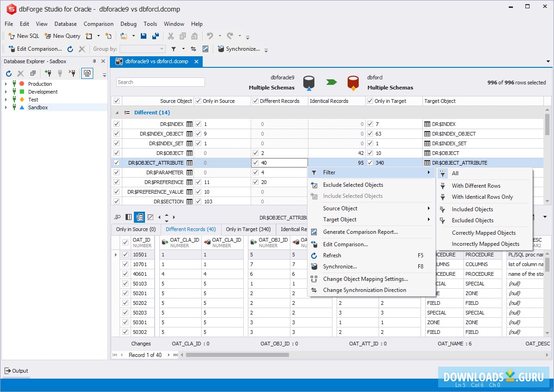This screenshot has width=554, height=392.
Task: Switch to the Different Records (40) tab
Action: [191, 229]
